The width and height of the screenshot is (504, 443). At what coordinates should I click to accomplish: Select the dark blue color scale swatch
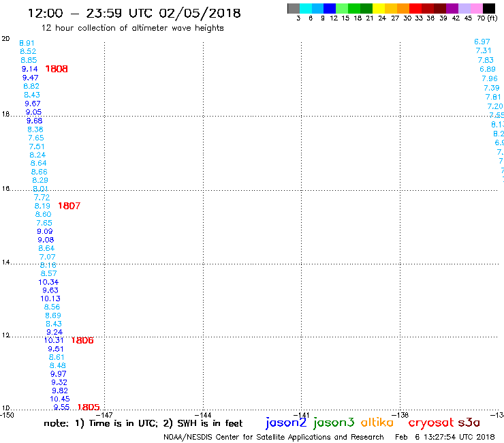(330, 8)
